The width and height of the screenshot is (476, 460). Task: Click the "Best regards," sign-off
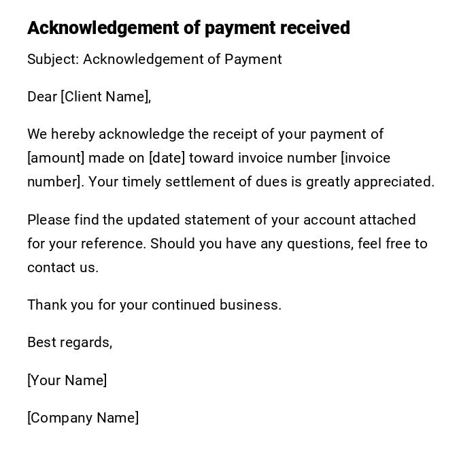click(69, 342)
